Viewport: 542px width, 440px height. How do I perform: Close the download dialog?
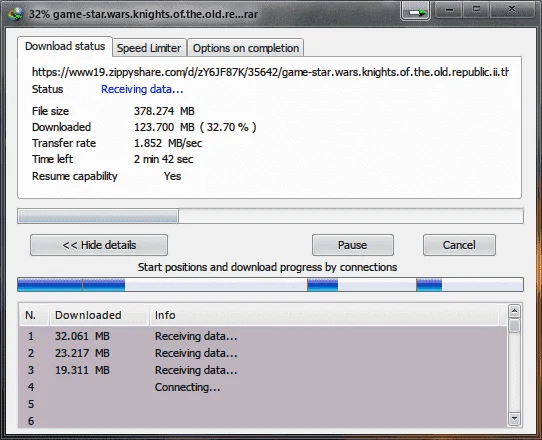pos(512,10)
